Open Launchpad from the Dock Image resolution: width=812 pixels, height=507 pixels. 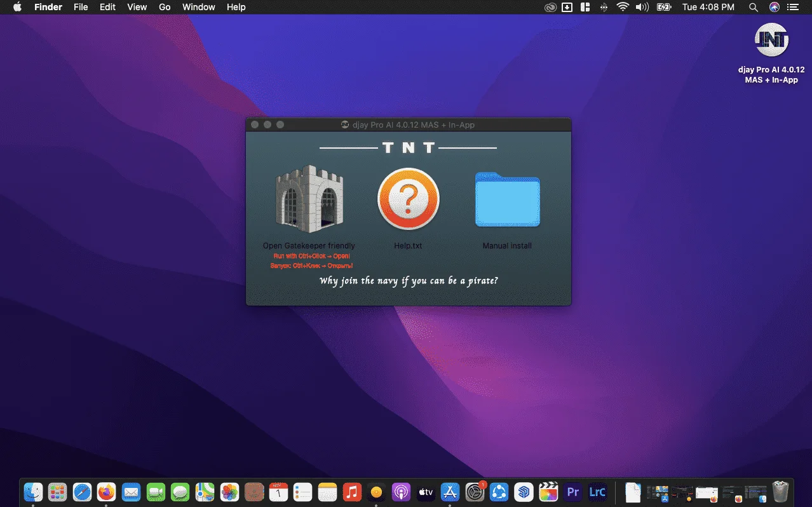(58, 492)
